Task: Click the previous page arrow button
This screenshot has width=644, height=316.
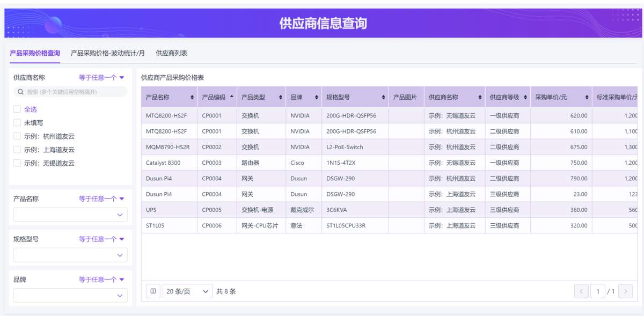Action: tap(581, 291)
